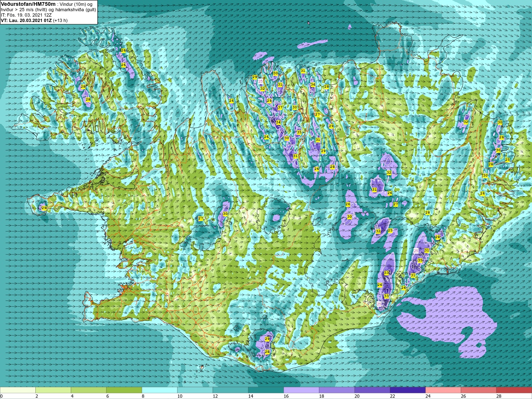Click the dark indigo 22–24 legend swatch

click(x=408, y=390)
